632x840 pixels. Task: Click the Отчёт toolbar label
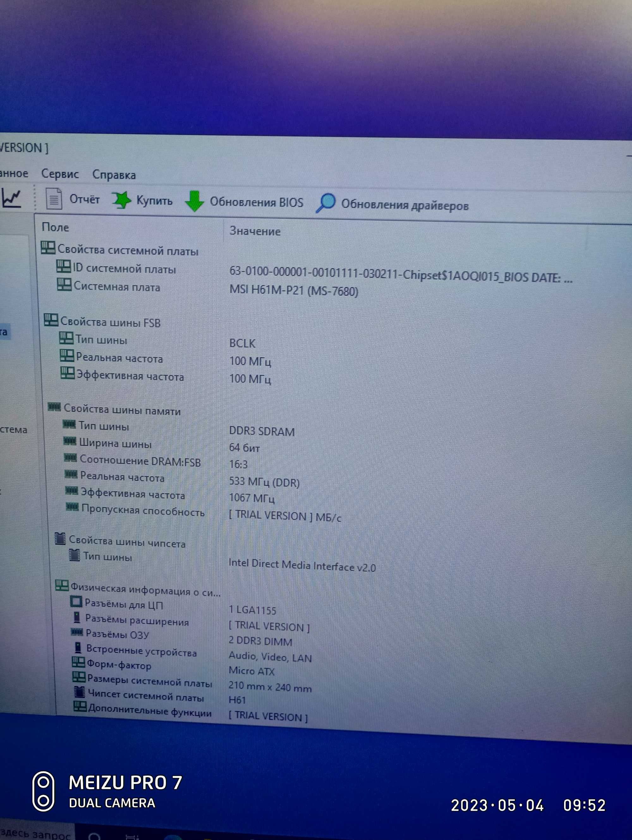(84, 199)
